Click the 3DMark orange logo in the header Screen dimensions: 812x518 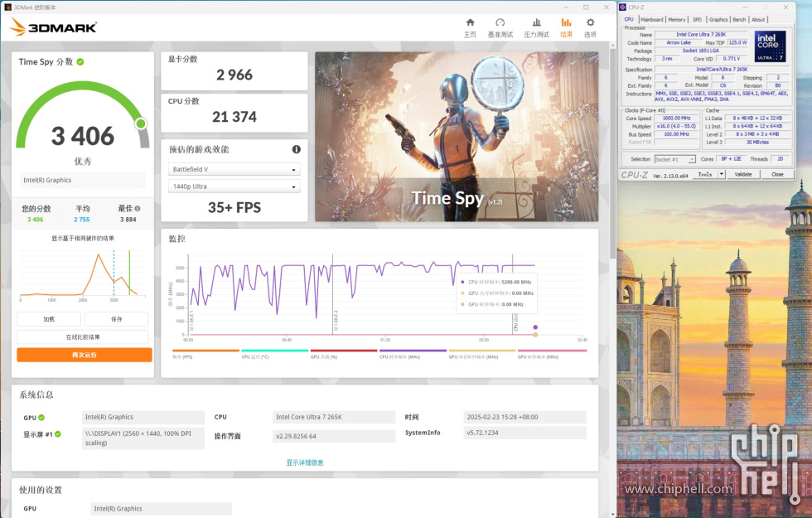pos(53,27)
